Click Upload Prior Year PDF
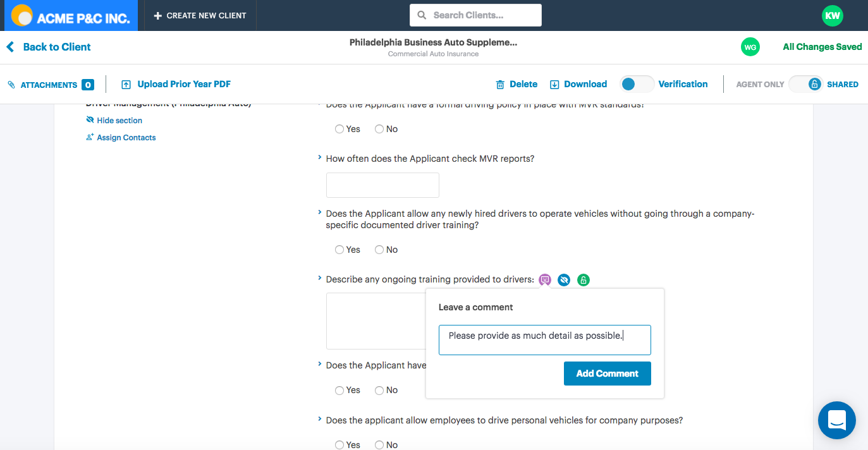Viewport: 868px width, 450px height. pyautogui.click(x=176, y=85)
